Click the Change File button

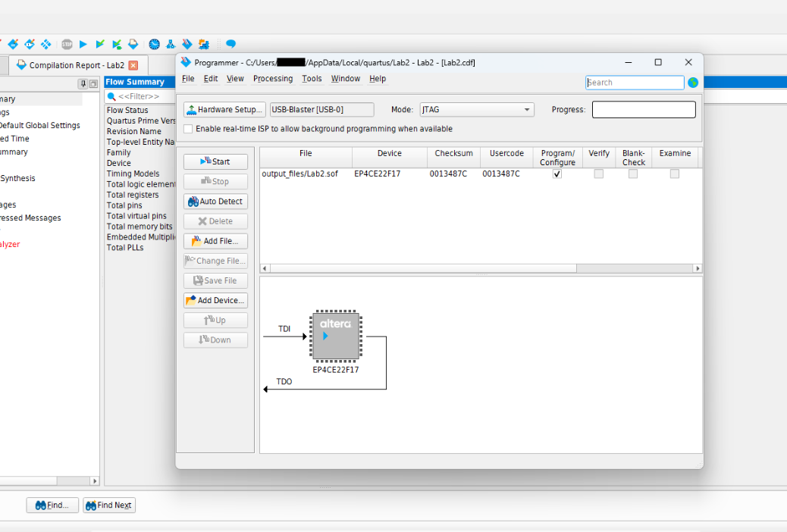tap(215, 261)
